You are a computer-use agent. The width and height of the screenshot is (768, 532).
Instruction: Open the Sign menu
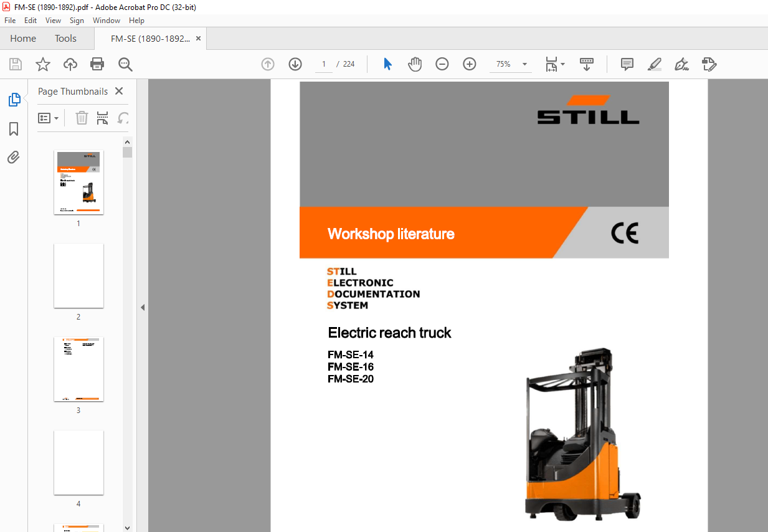pos(77,21)
